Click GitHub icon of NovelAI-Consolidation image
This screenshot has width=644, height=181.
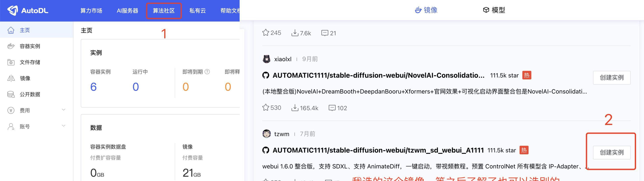(x=266, y=75)
